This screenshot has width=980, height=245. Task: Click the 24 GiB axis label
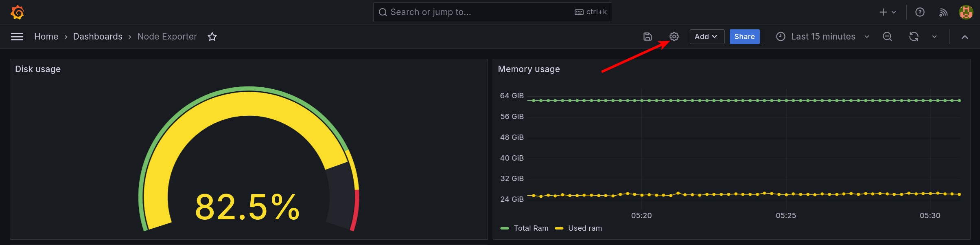(x=512, y=199)
